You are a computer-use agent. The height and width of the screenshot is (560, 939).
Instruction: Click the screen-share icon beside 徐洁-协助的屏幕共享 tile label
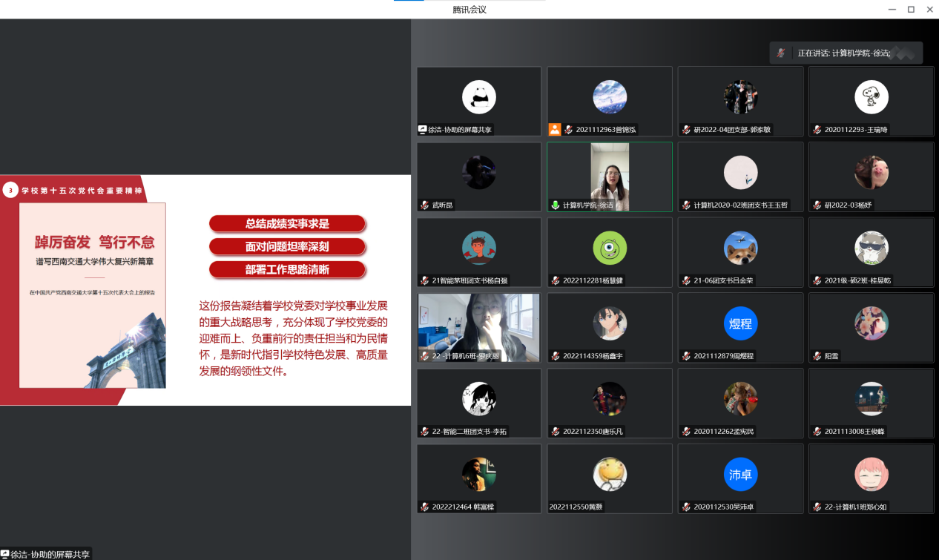pyautogui.click(x=423, y=129)
